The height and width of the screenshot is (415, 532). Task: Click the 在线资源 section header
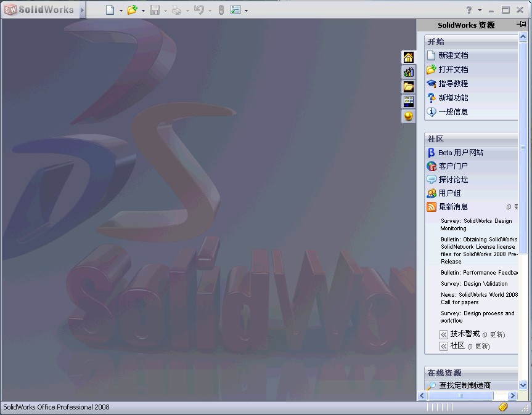pyautogui.click(x=471, y=373)
